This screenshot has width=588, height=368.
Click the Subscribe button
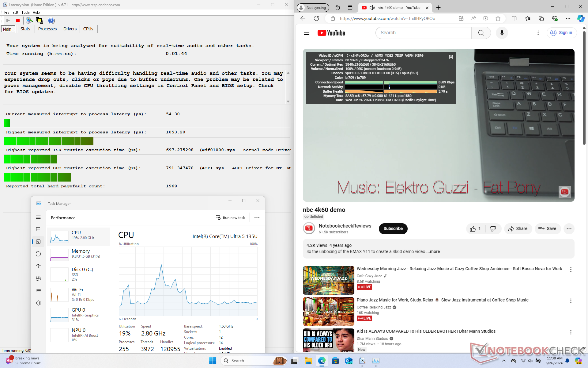click(393, 229)
